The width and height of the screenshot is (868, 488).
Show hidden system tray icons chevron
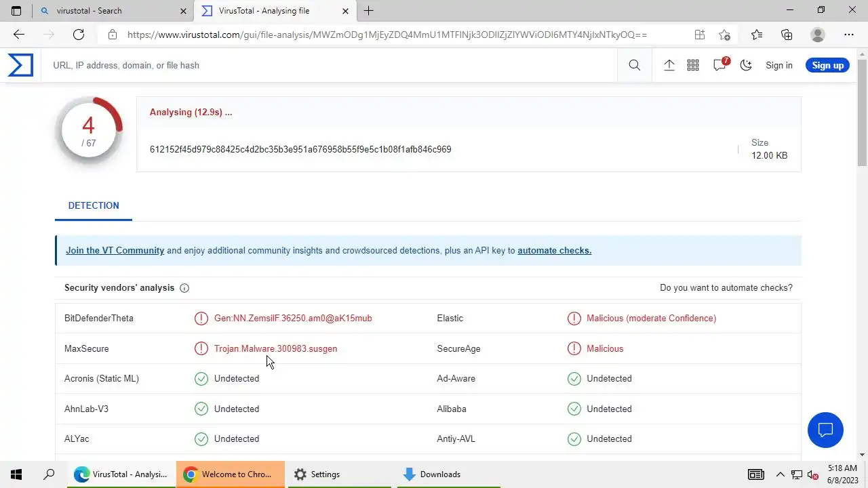(780, 474)
